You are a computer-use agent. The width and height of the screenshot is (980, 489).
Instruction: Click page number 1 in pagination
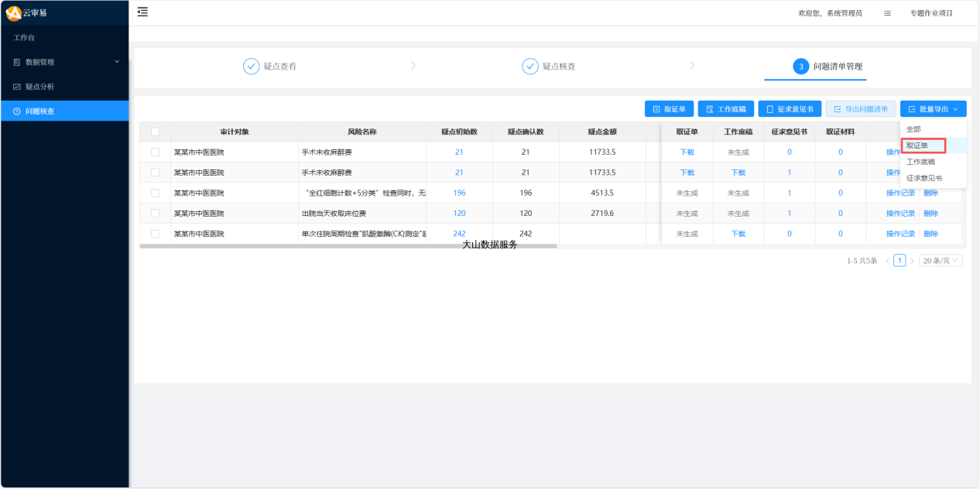[899, 261]
